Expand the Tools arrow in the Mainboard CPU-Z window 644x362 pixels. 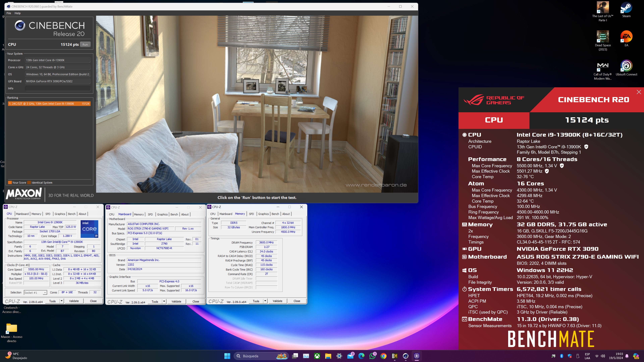(x=164, y=301)
